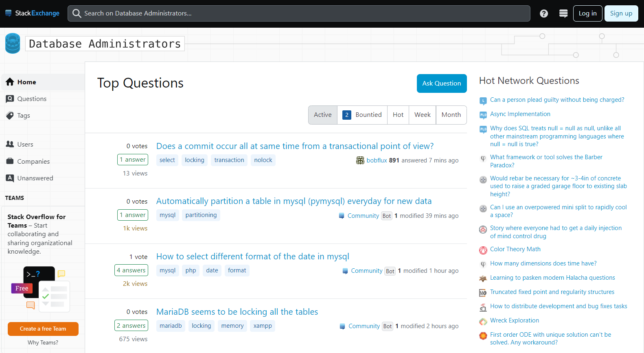The width and height of the screenshot is (644, 353).
Task: Click the 'transaction' tag
Action: (x=229, y=160)
